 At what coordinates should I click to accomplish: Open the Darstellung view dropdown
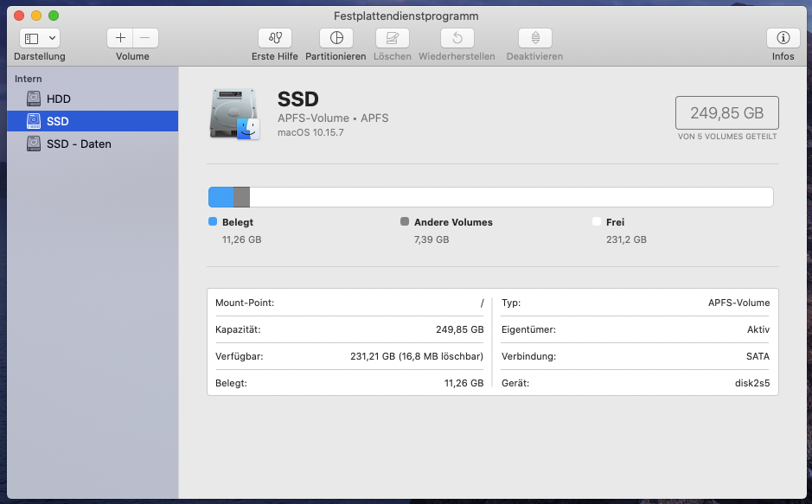40,38
